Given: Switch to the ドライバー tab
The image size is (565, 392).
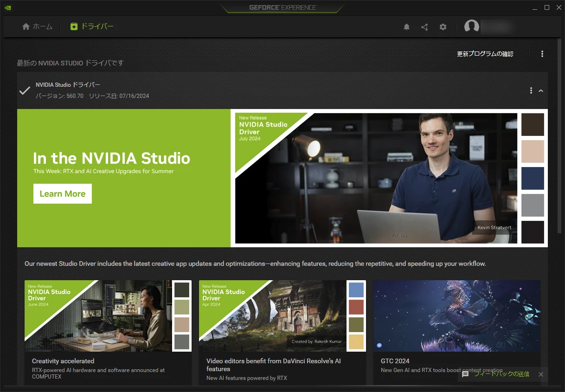Looking at the screenshot, I should point(92,26).
